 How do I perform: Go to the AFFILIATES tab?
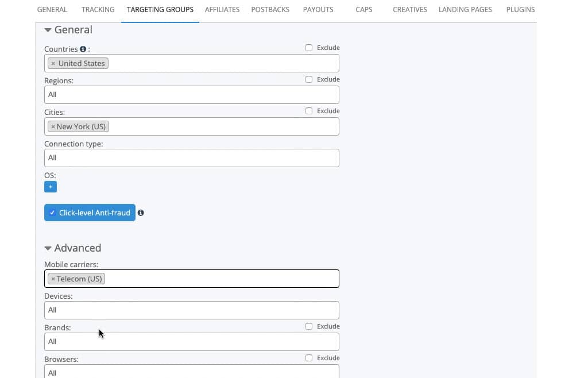point(222,9)
